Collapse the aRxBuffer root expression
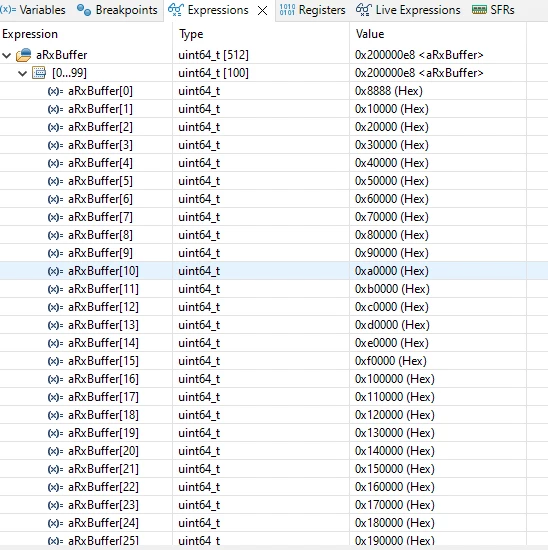The width and height of the screenshot is (548, 550). [x=7, y=55]
